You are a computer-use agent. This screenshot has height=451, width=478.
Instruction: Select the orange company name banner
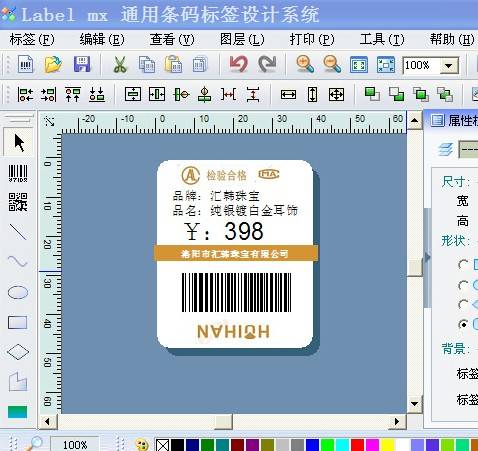click(236, 254)
